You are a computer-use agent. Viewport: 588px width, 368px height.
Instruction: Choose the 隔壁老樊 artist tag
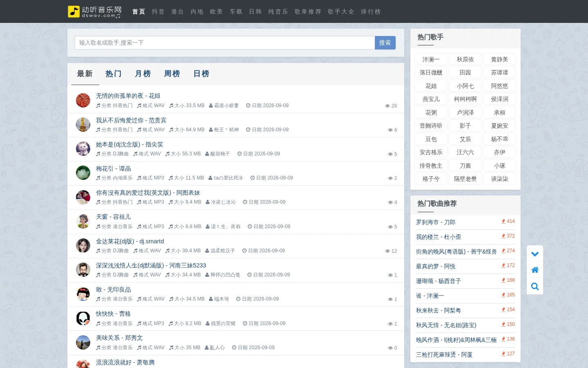pos(465,179)
